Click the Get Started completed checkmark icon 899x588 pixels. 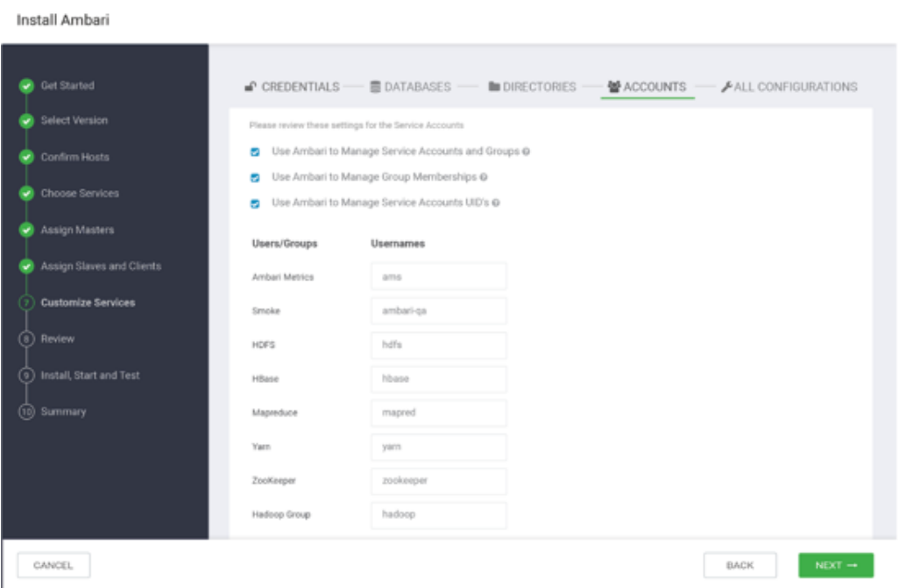(26, 86)
